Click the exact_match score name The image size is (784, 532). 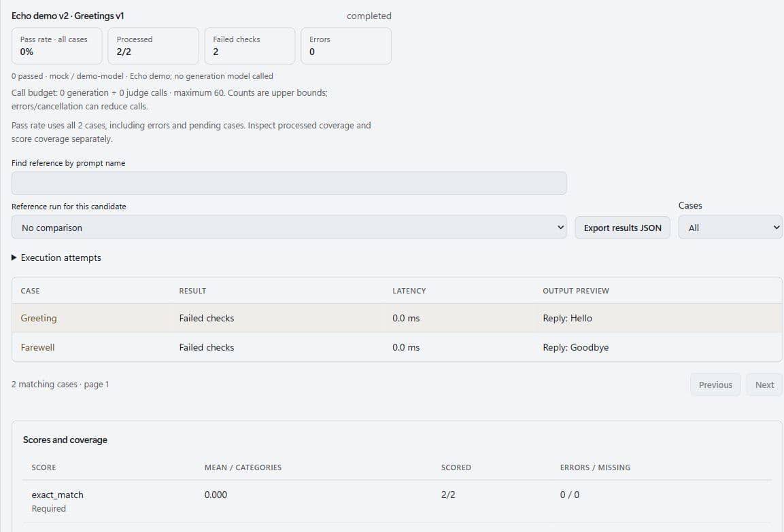coord(58,495)
